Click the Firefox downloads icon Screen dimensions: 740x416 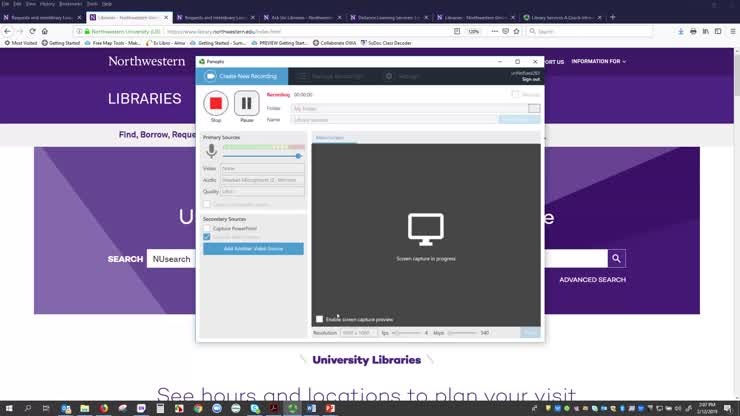click(681, 31)
